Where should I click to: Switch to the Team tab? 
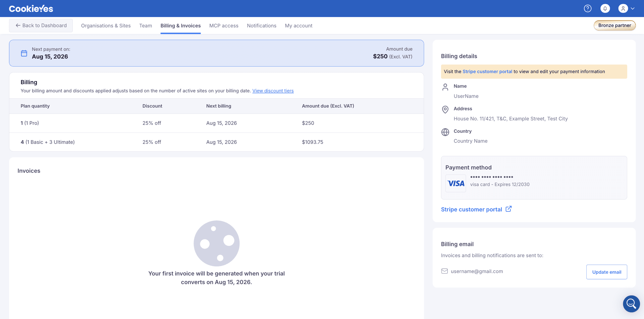[x=146, y=26]
